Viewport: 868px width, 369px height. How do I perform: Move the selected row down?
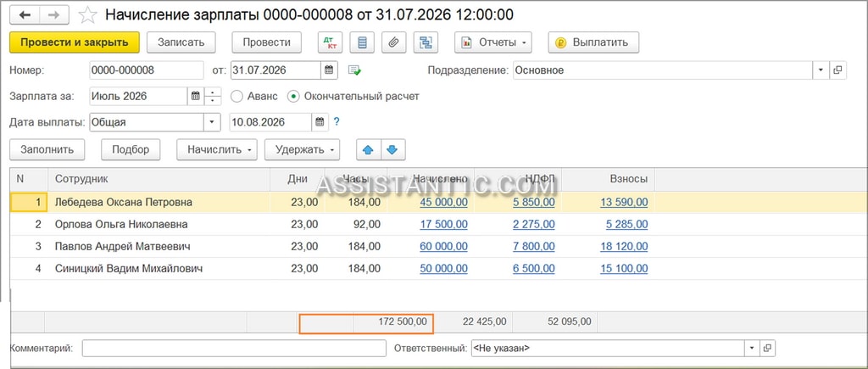[392, 149]
